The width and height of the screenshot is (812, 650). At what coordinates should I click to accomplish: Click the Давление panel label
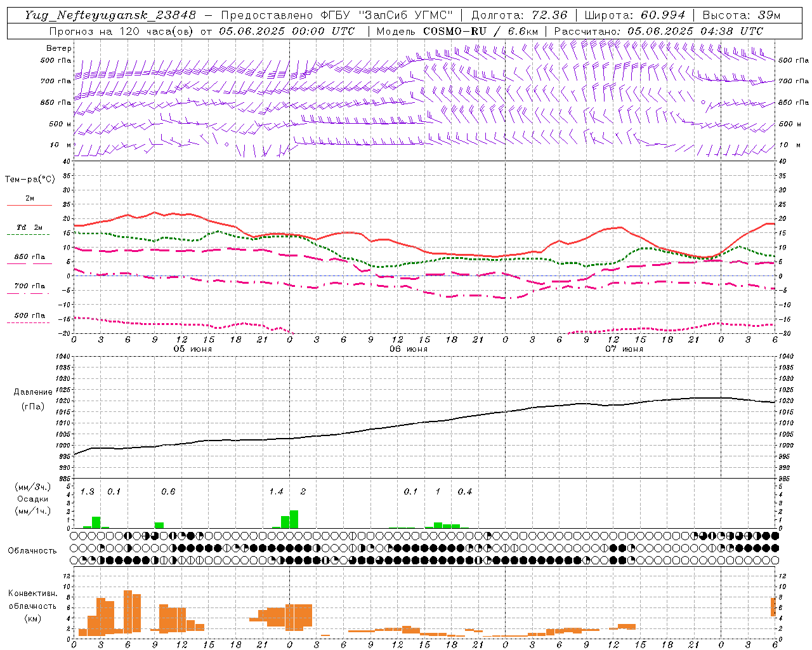[33, 392]
